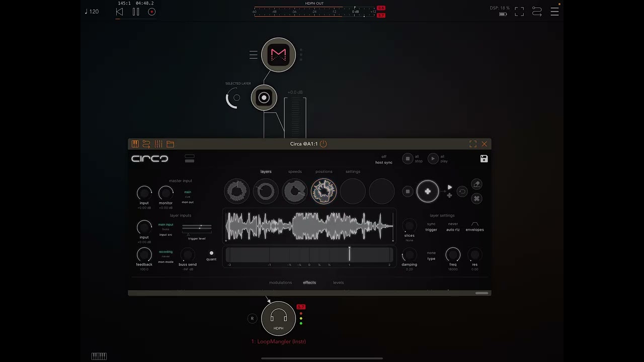
Task: Change the auto rtz setting
Action: click(x=453, y=227)
